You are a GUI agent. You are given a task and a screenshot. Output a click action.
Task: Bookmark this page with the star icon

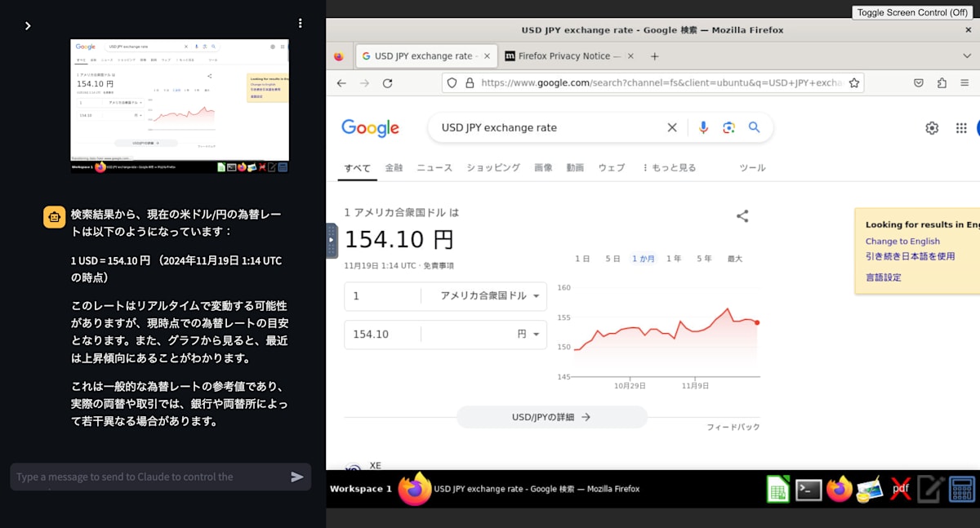click(854, 83)
